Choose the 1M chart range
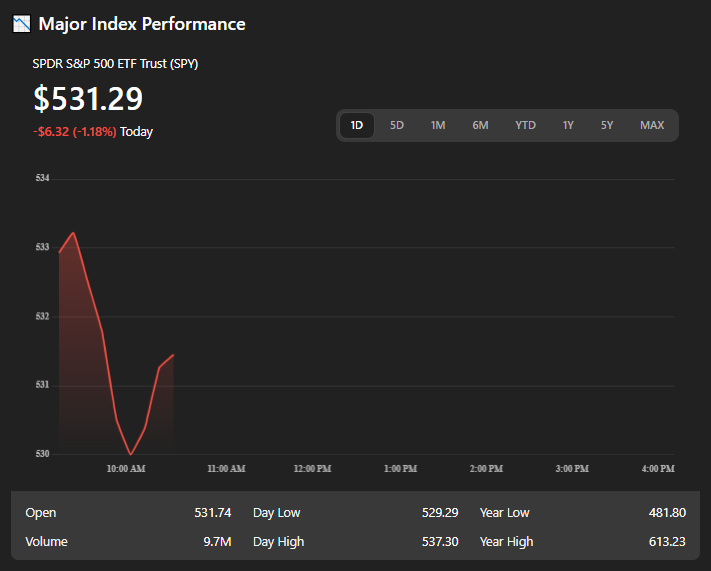This screenshot has width=711, height=571. (438, 125)
